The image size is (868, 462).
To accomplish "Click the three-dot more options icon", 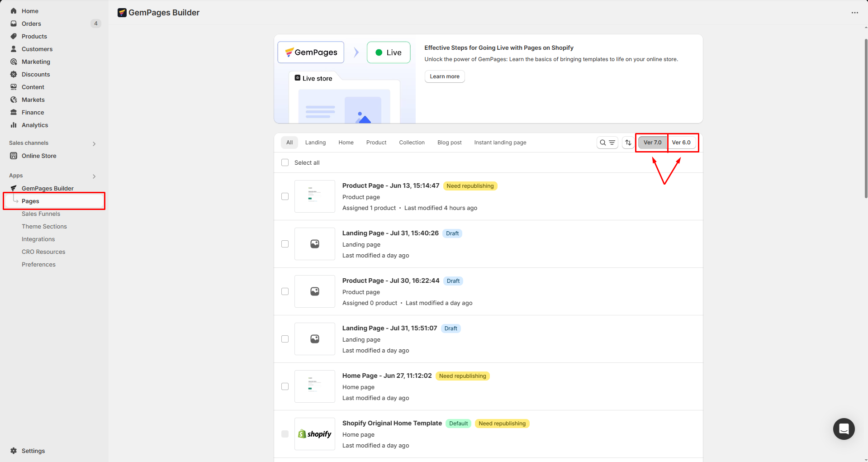I will click(x=854, y=13).
